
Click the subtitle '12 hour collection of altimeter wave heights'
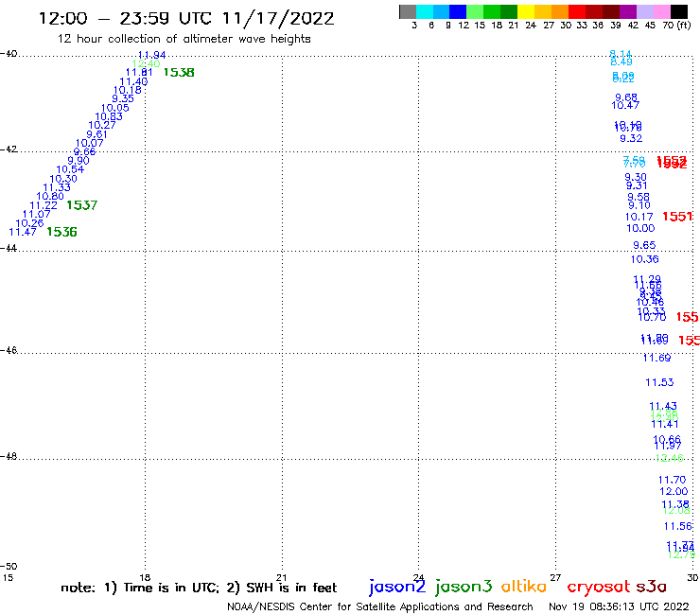point(184,39)
